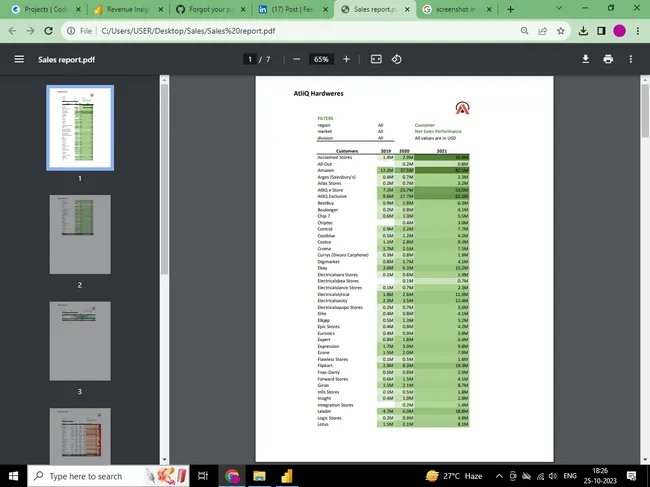
Task: Switch to the LinkedIn Post Feed tab
Action: tap(292, 9)
